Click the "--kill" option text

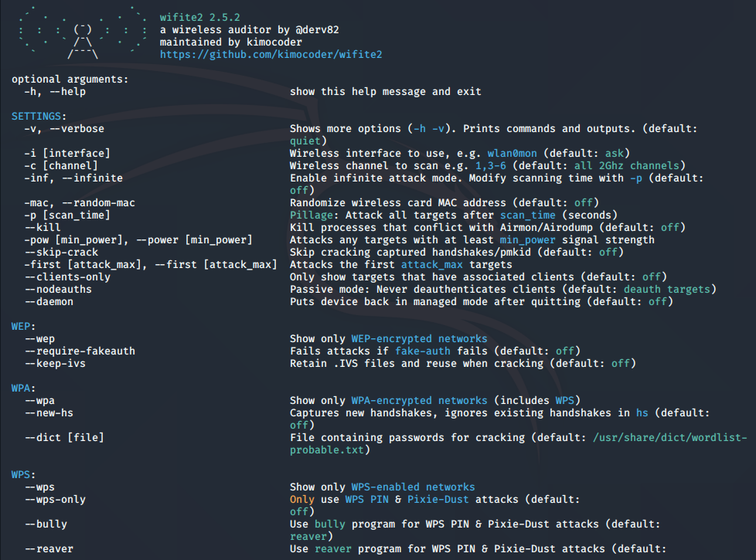coord(43,227)
